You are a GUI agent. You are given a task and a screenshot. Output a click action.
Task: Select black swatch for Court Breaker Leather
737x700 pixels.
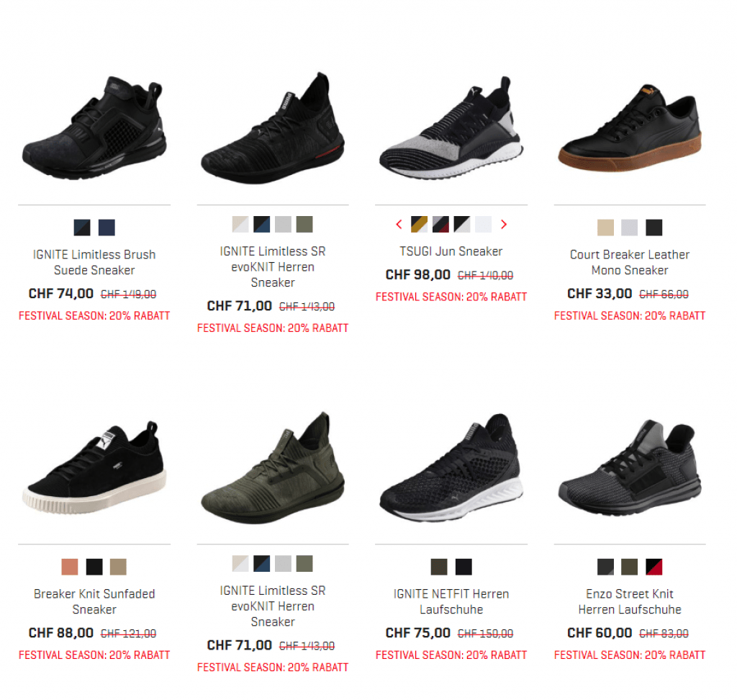654,228
